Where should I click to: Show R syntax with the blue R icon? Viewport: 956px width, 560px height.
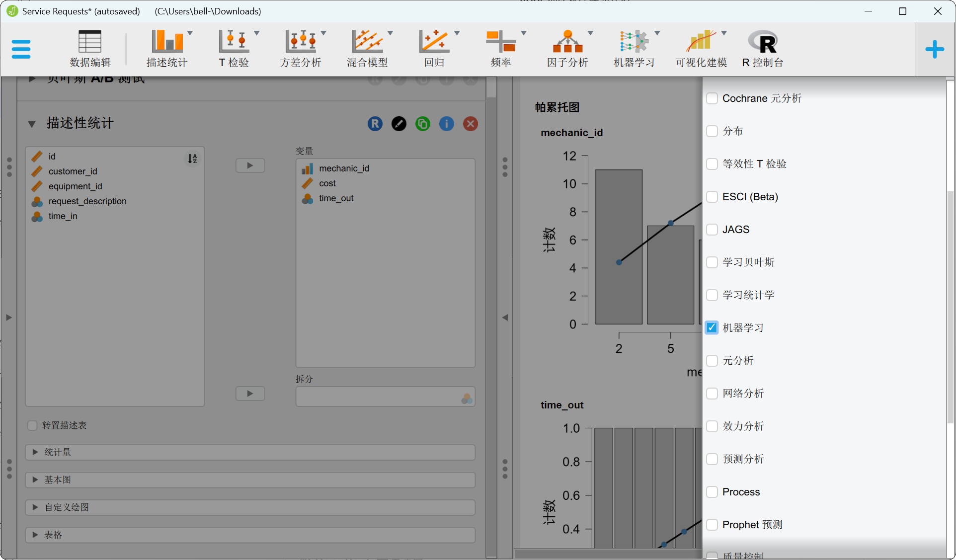point(375,124)
